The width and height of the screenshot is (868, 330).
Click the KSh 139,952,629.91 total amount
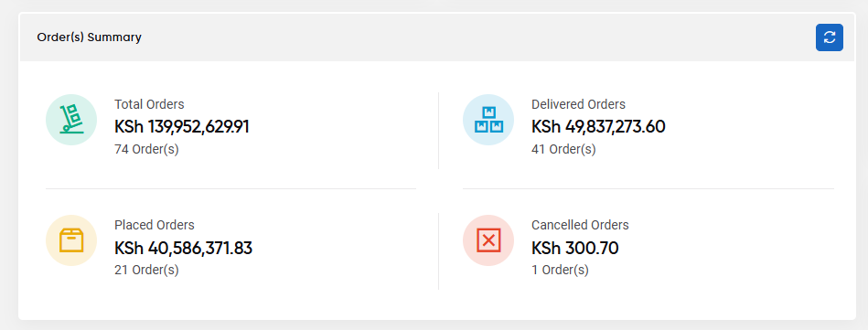click(x=182, y=127)
